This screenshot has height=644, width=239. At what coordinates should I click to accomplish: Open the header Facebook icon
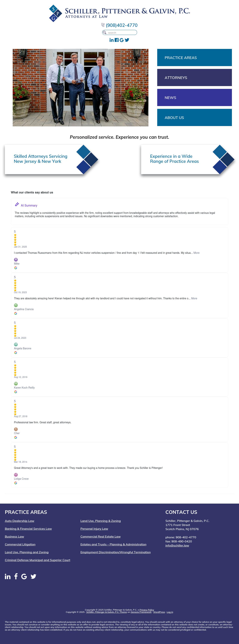117,40
